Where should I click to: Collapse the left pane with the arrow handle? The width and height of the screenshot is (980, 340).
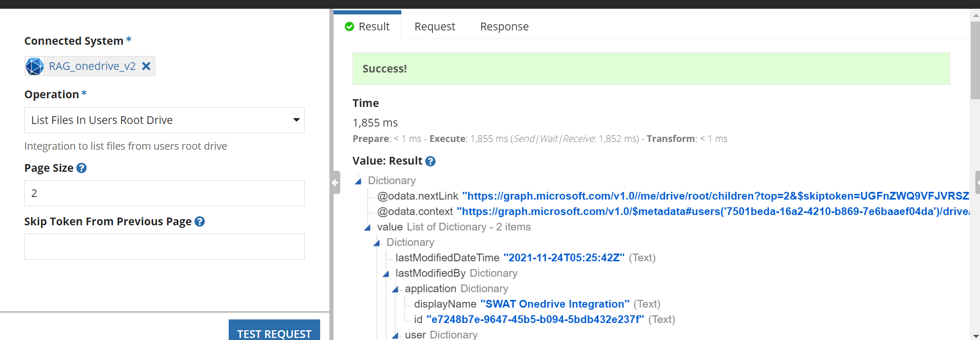coord(335,183)
